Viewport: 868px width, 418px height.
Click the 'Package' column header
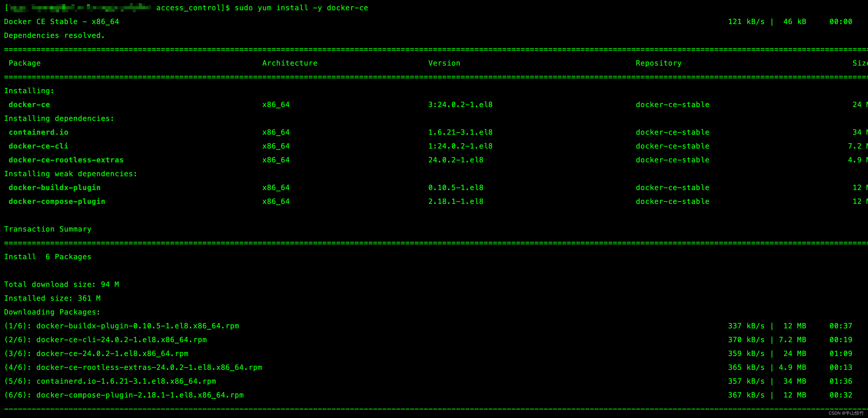pos(25,63)
